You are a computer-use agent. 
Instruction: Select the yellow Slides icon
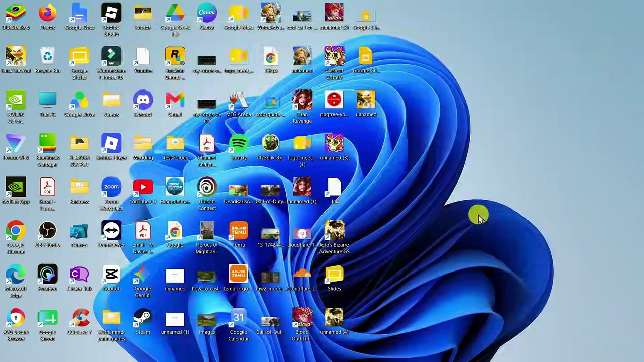click(x=334, y=274)
